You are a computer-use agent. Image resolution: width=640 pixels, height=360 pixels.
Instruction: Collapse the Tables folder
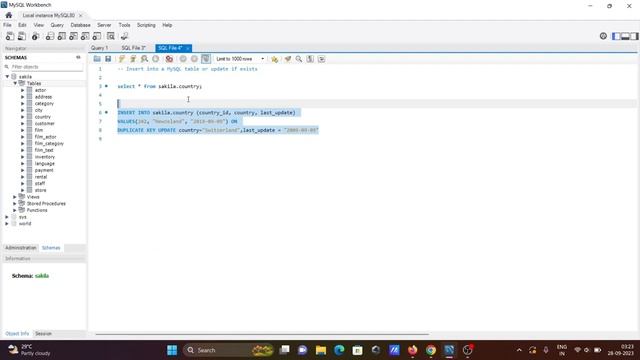15,83
